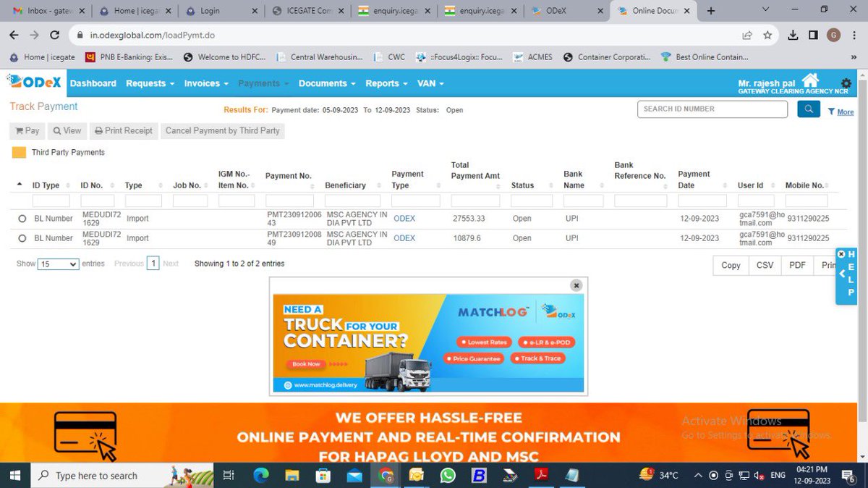Go back with the browser back arrow
Screen dimensions: 868x488
14,35
